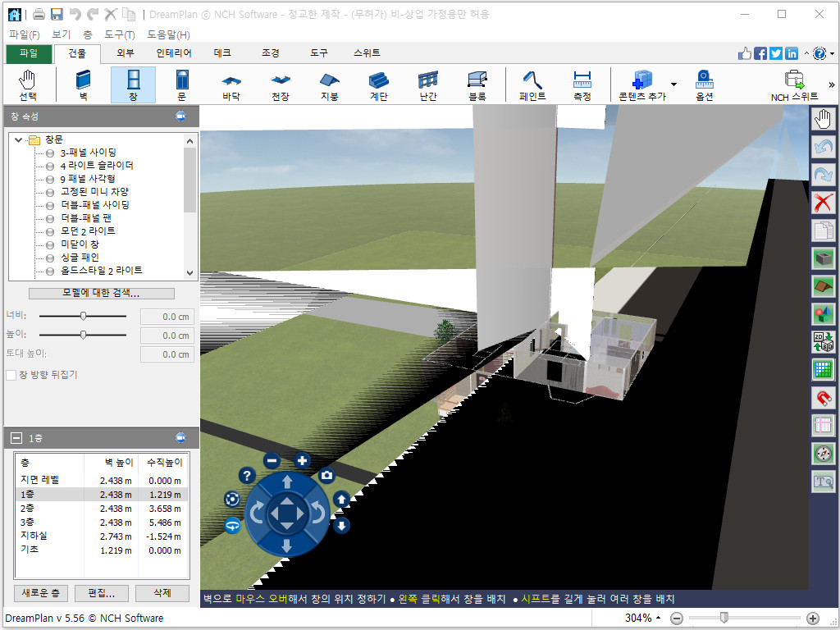
Task: Activate the 난간 (railing) tool
Action: pyautogui.click(x=428, y=85)
